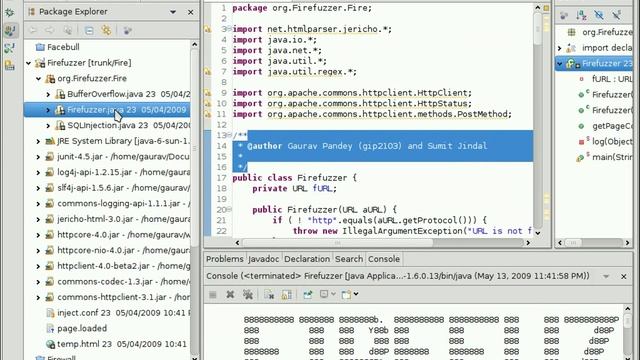The width and height of the screenshot is (640, 360).
Task: Collapse the constructor fold at line 20
Action: (229, 209)
